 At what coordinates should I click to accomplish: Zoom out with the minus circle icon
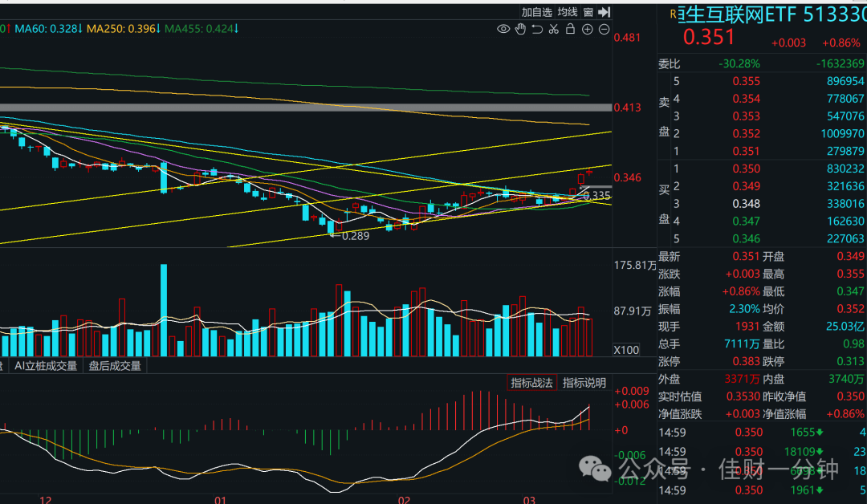(x=604, y=29)
